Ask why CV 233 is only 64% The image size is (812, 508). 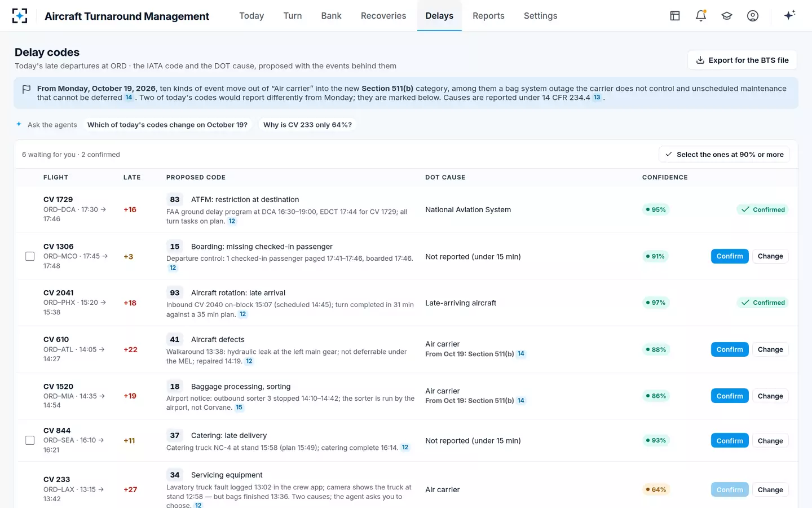(307, 125)
